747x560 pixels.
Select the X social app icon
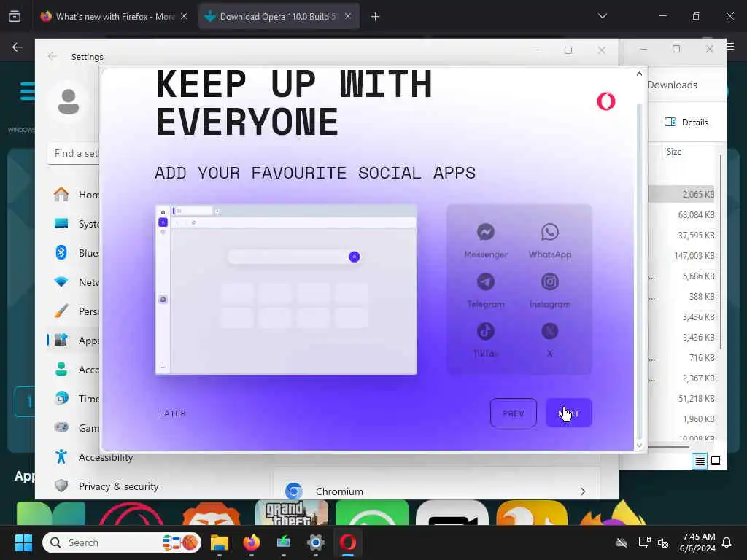tap(550, 331)
